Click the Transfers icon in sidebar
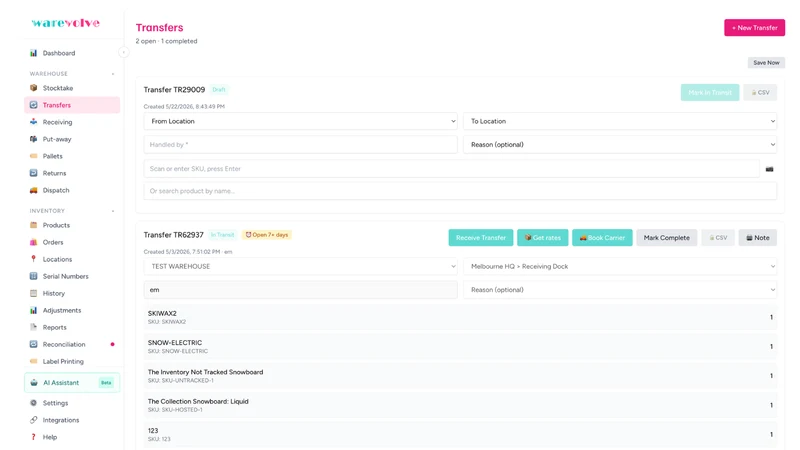 [33, 105]
